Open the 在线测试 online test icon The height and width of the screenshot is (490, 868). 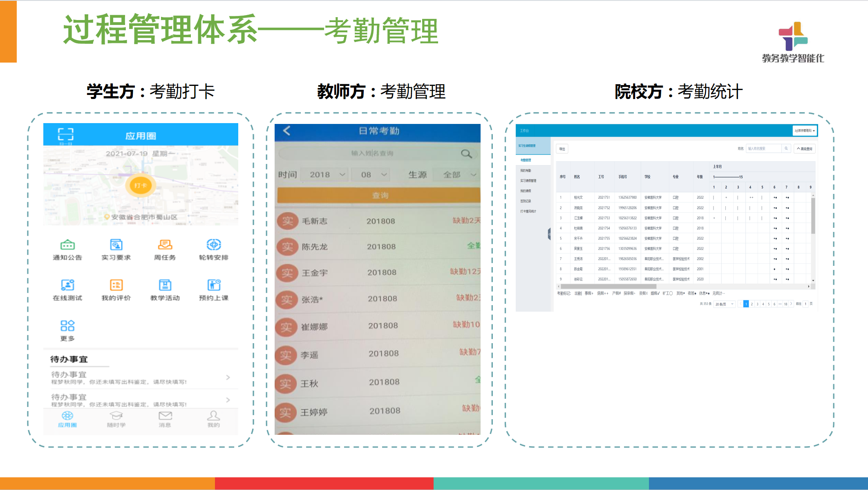(67, 285)
